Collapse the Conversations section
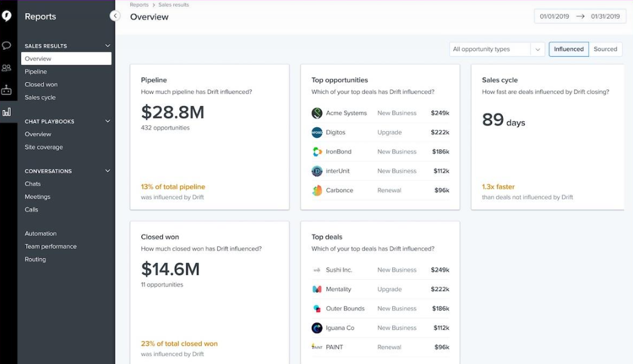Image resolution: width=633 pixels, height=364 pixels. click(x=107, y=171)
